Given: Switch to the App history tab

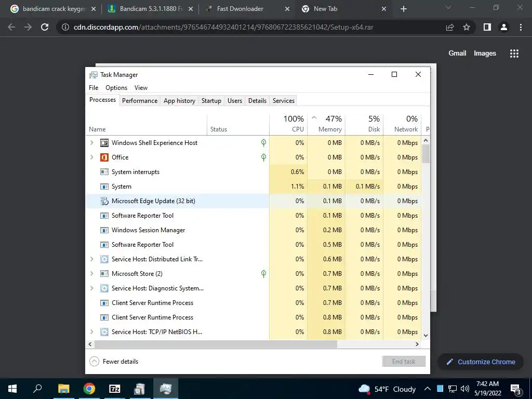Looking at the screenshot, I should click(179, 101).
